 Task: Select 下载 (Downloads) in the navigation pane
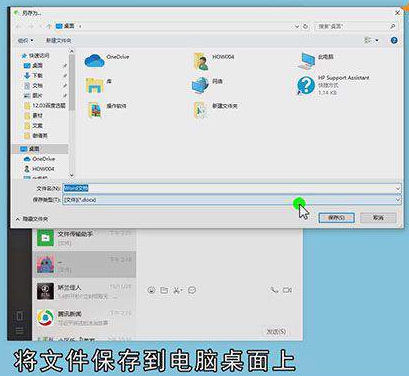pos(33,76)
